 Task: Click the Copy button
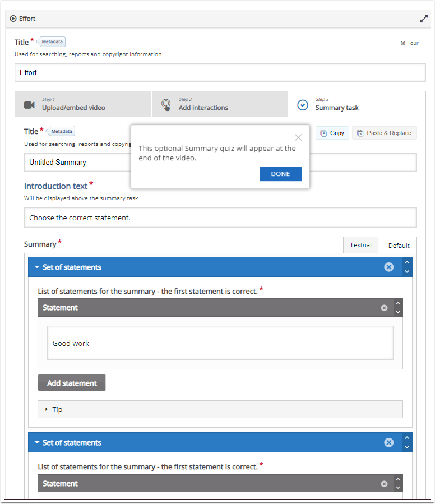click(x=332, y=133)
